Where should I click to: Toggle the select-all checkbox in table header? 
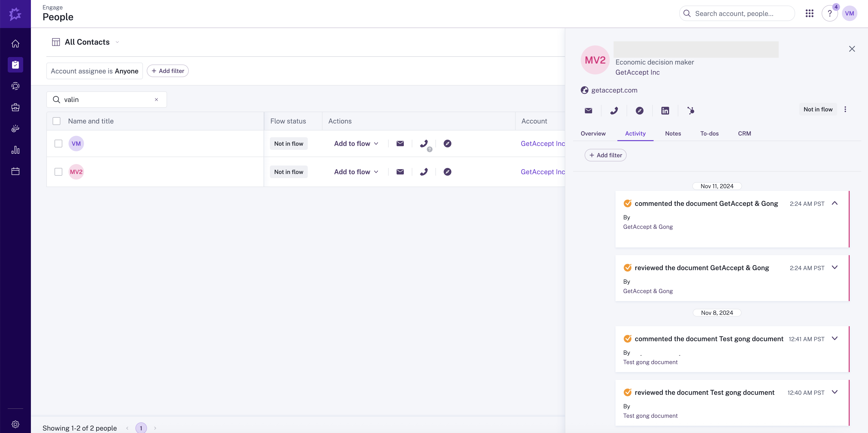pos(57,121)
